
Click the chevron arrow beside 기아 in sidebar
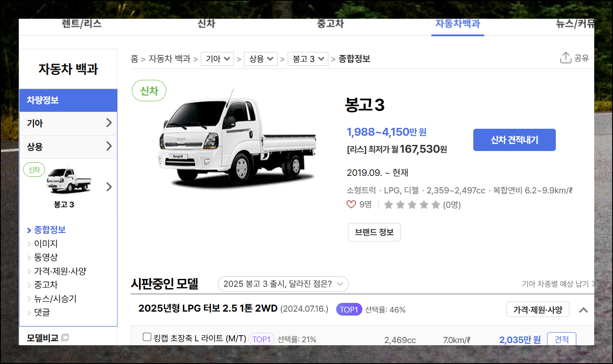[109, 123]
